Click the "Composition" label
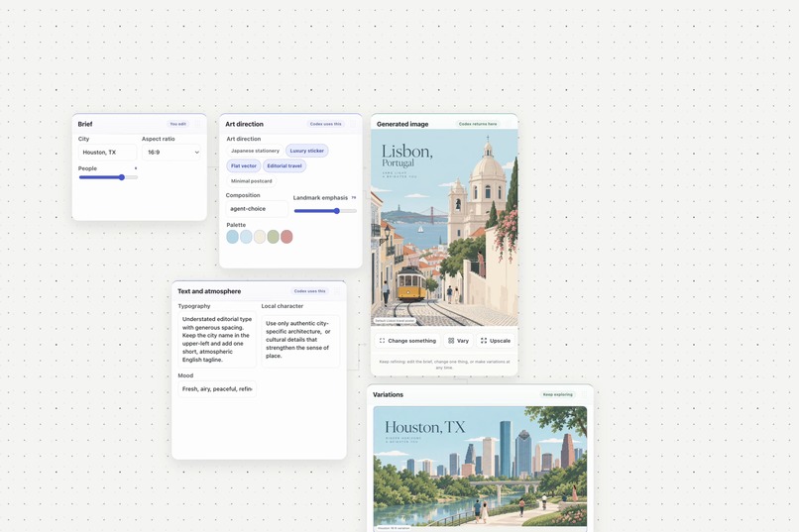Screen dimensions: 799x532 tap(243, 195)
